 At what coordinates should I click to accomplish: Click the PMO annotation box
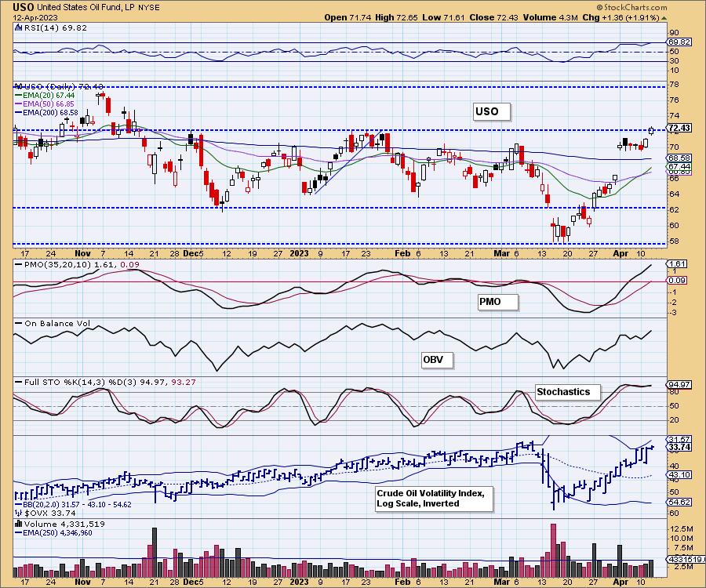click(498, 302)
